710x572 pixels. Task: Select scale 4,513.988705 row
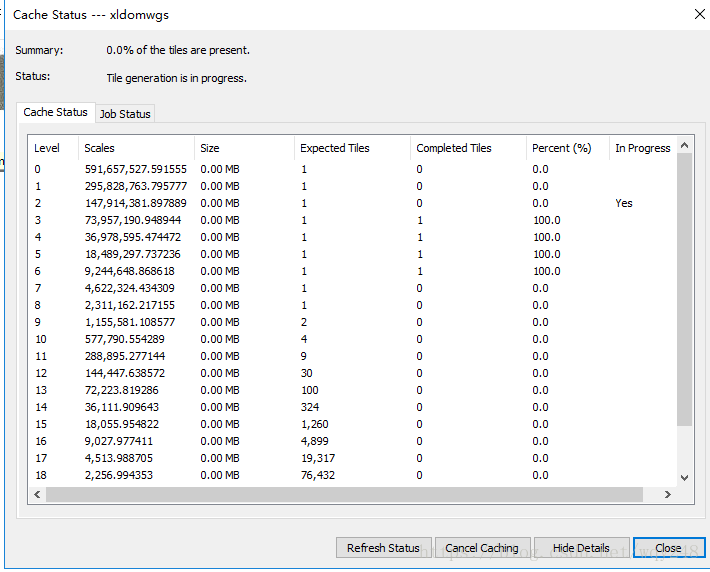pyautogui.click(x=352, y=458)
